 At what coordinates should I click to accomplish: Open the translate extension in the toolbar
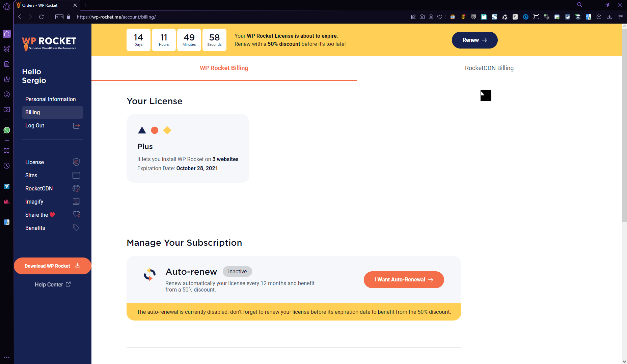point(589,17)
